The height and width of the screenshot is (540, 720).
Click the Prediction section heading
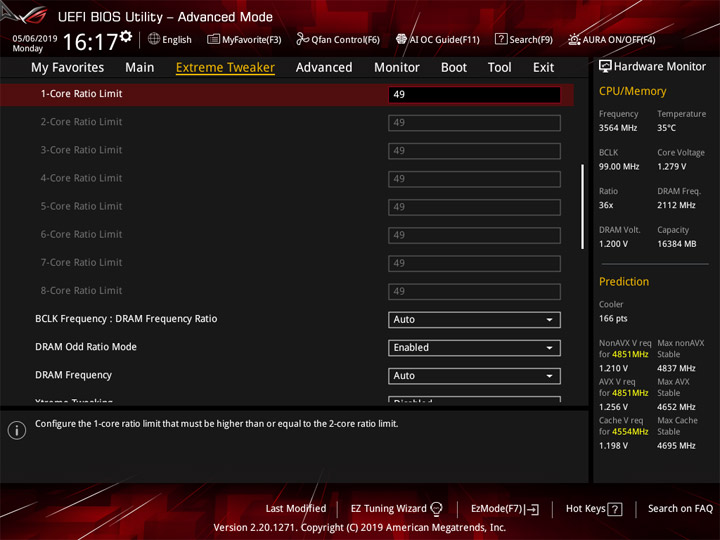[x=624, y=281]
